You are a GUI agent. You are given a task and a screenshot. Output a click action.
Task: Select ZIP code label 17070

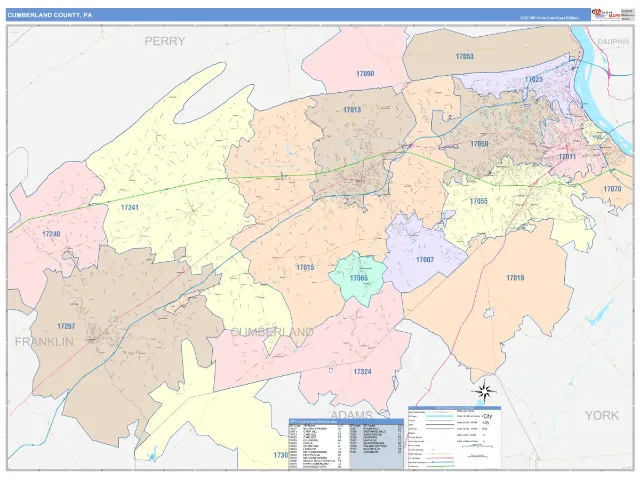click(x=612, y=189)
